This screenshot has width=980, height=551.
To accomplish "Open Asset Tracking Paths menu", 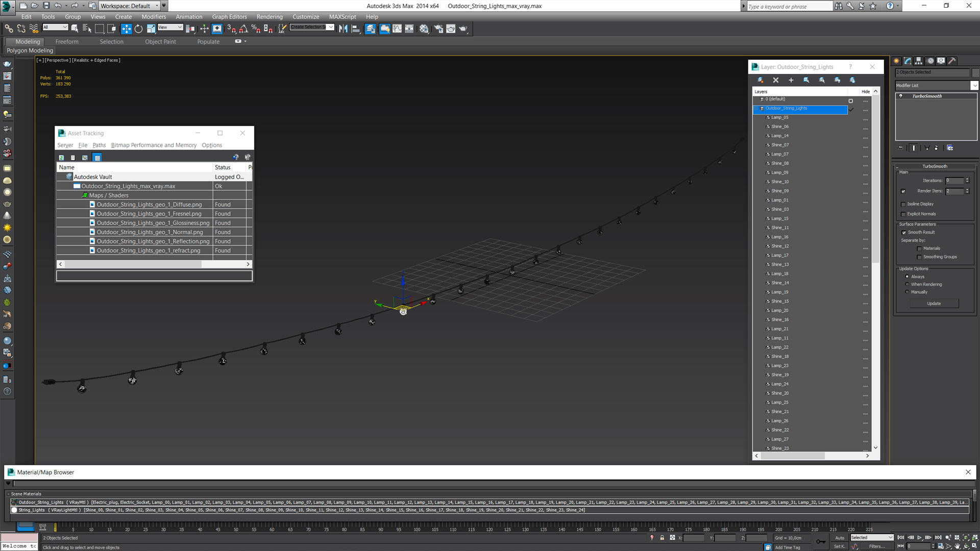I will tap(99, 145).
